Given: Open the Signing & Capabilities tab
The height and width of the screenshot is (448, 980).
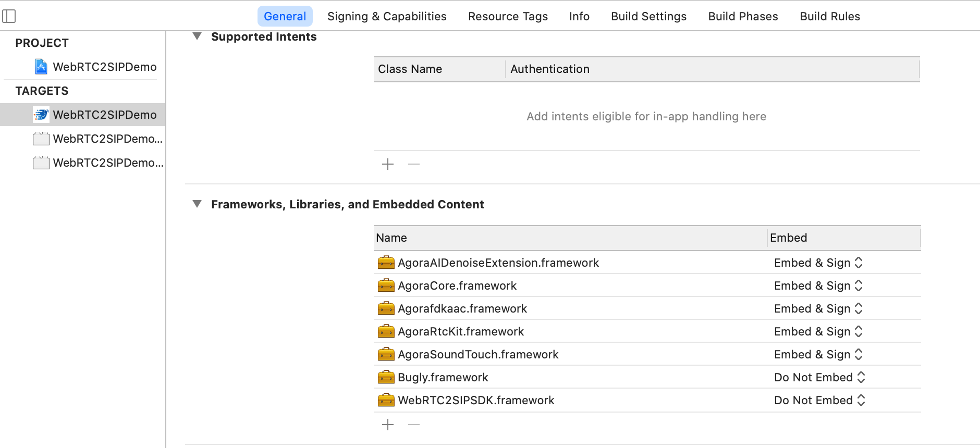Looking at the screenshot, I should tap(387, 16).
